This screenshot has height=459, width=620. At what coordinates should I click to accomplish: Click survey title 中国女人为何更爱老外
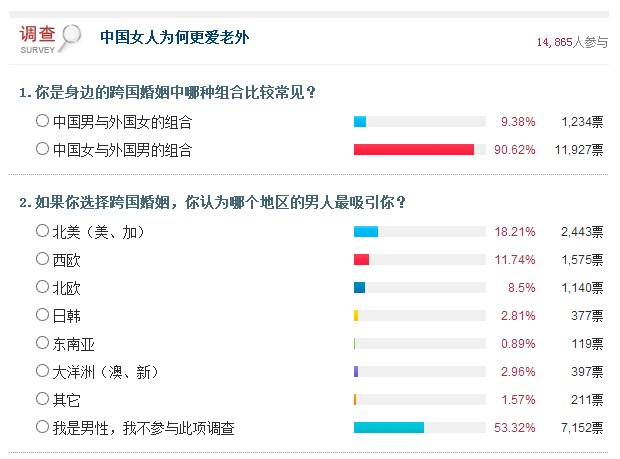click(174, 38)
